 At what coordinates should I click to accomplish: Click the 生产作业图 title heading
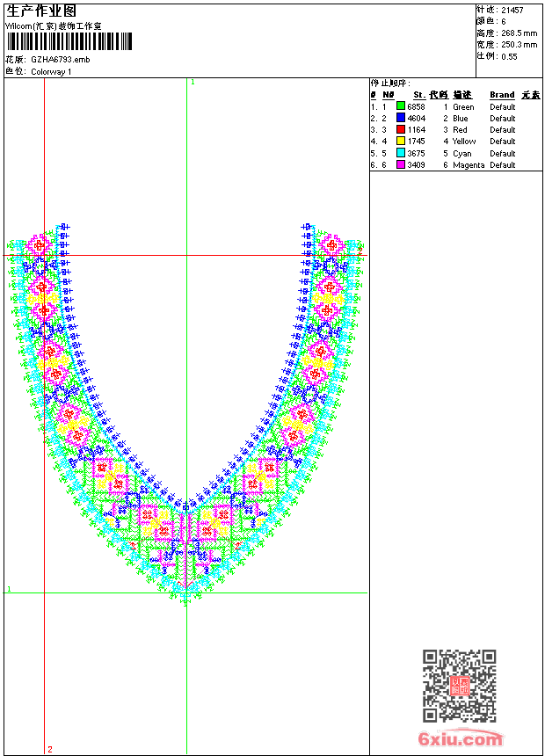pos(41,11)
